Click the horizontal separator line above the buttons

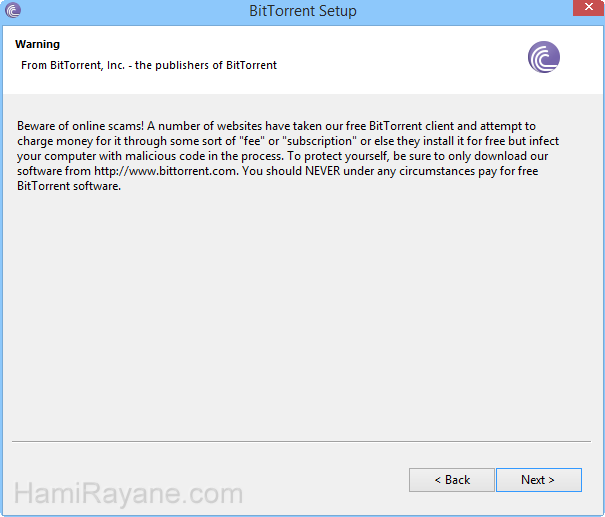pyautogui.click(x=302, y=441)
